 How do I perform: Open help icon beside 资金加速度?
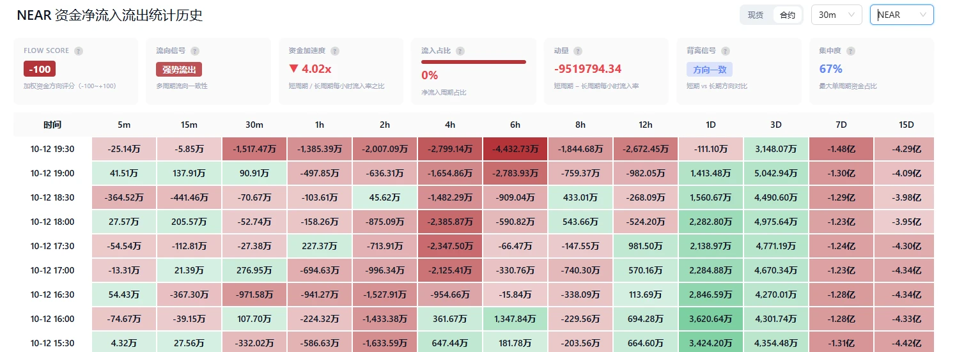pos(335,50)
